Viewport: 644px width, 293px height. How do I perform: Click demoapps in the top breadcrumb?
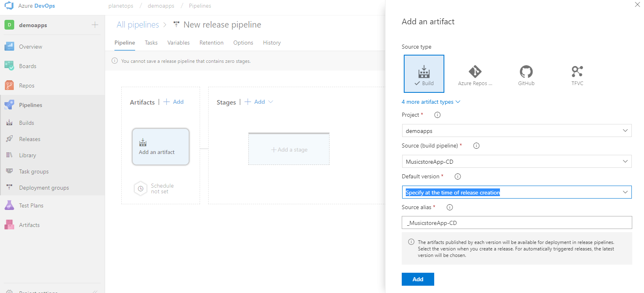161,6
